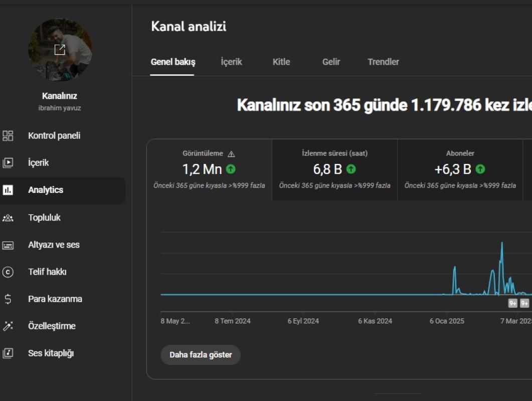The image size is (532, 401).
Task: Click the 6 Kas 2024 date label
Action: click(375, 321)
